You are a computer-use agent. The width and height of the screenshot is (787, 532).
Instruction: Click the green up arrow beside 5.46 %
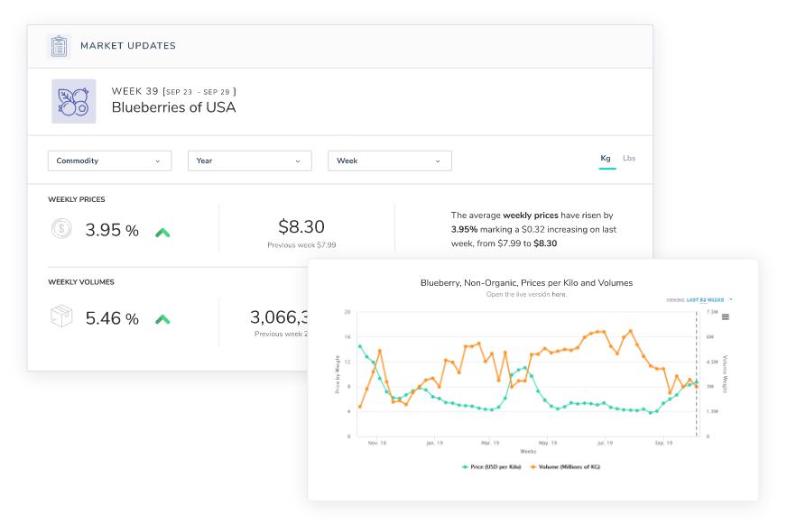click(x=162, y=319)
